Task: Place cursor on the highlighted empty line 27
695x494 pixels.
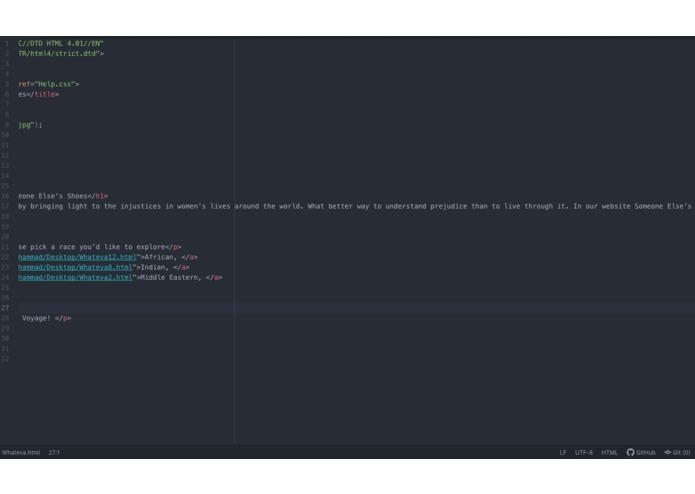Action: pyautogui.click(x=355, y=308)
